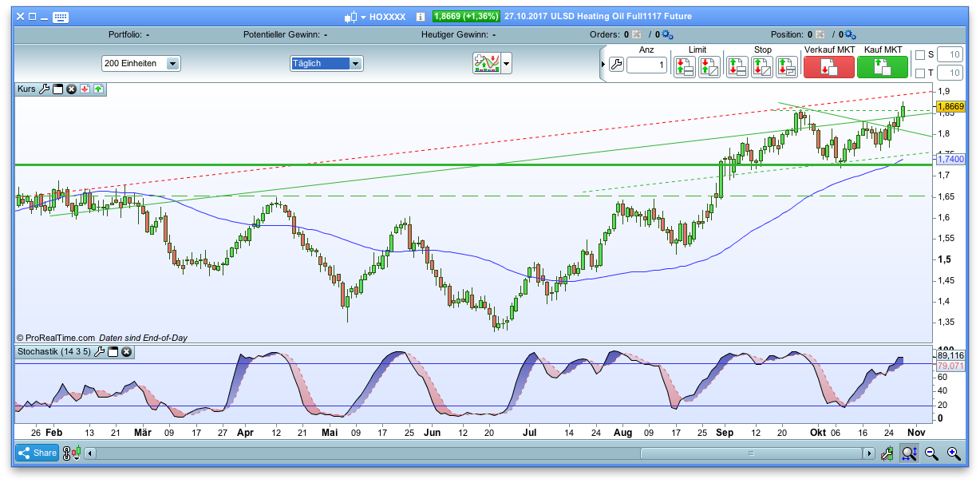Click the red down-arrow icon on Kurs panel
The image size is (980, 483).
click(x=85, y=89)
